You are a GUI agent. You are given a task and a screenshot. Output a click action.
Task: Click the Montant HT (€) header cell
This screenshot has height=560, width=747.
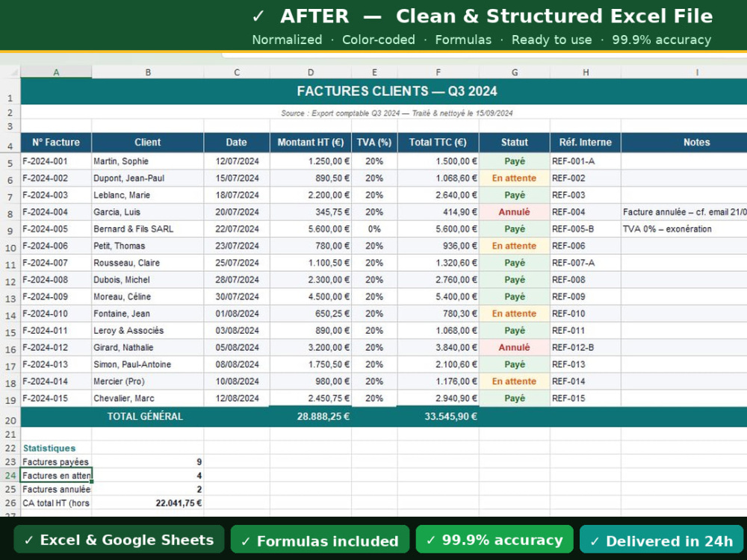click(x=311, y=143)
